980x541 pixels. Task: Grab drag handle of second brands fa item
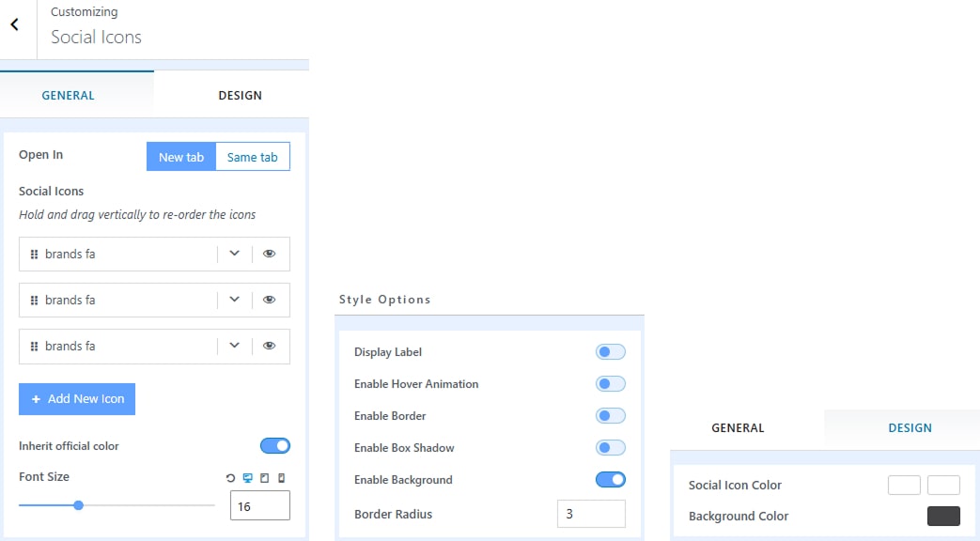coord(34,301)
